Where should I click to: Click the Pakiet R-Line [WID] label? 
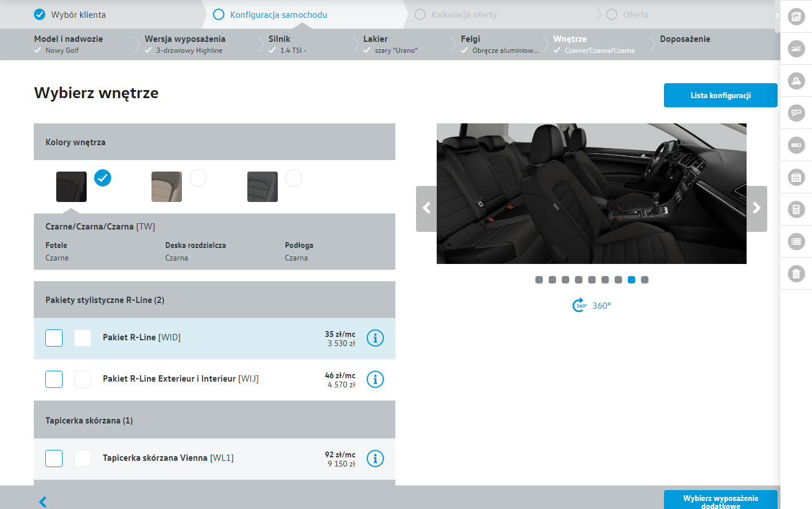142,337
